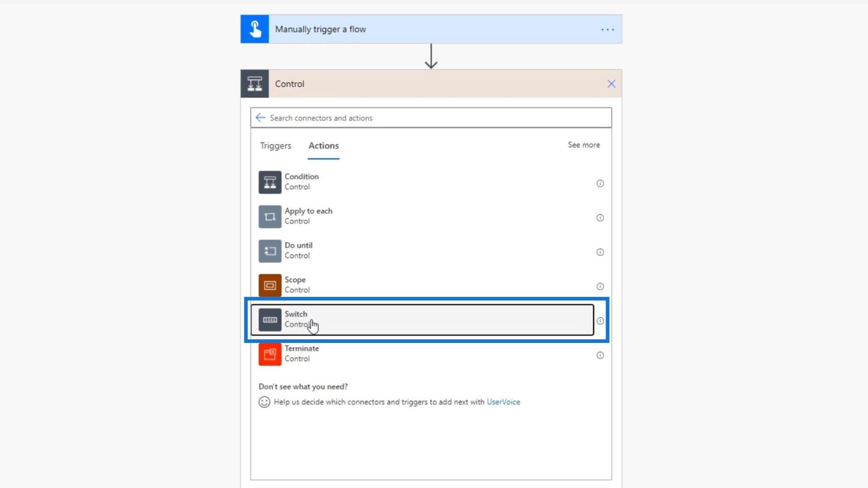Show info for Scope action

[600, 287]
